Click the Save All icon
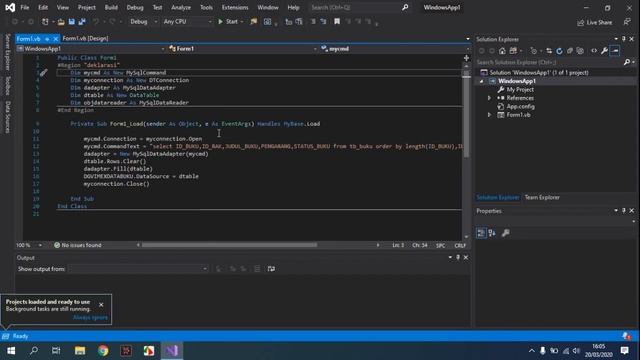Viewport: 640px width, 360px height. (82, 22)
